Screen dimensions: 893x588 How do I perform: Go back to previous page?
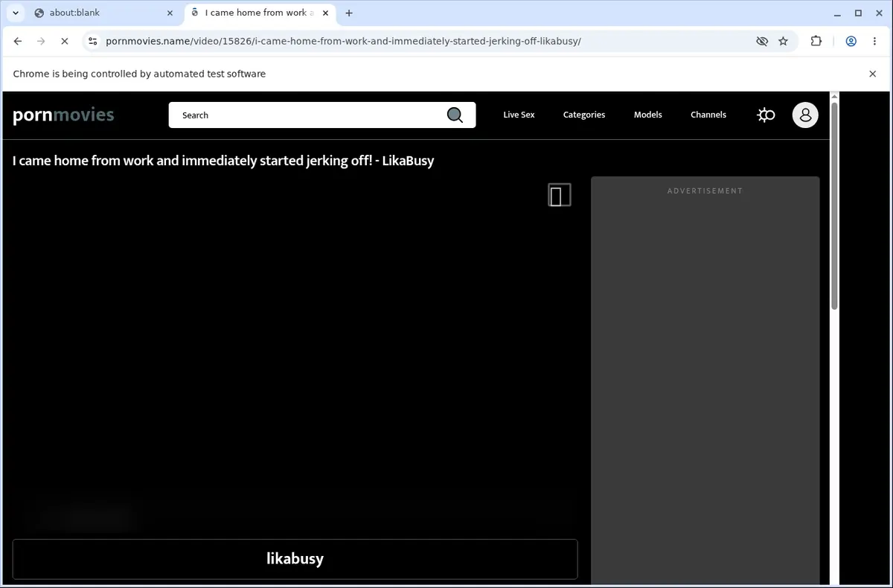coord(18,41)
